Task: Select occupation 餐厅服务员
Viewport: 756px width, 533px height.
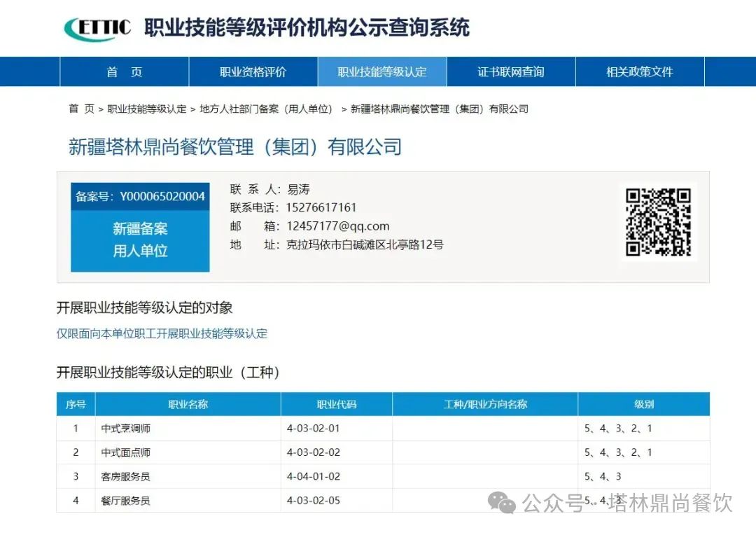Action: 126,501
